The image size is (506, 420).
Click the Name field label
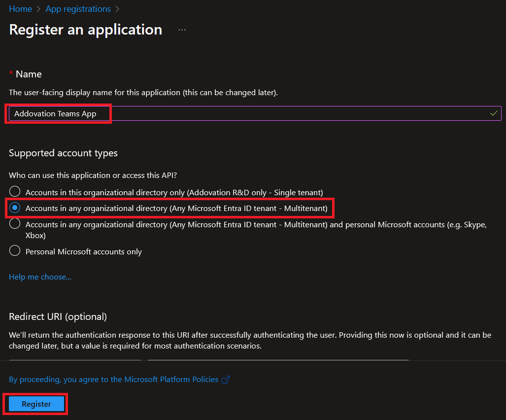29,74
